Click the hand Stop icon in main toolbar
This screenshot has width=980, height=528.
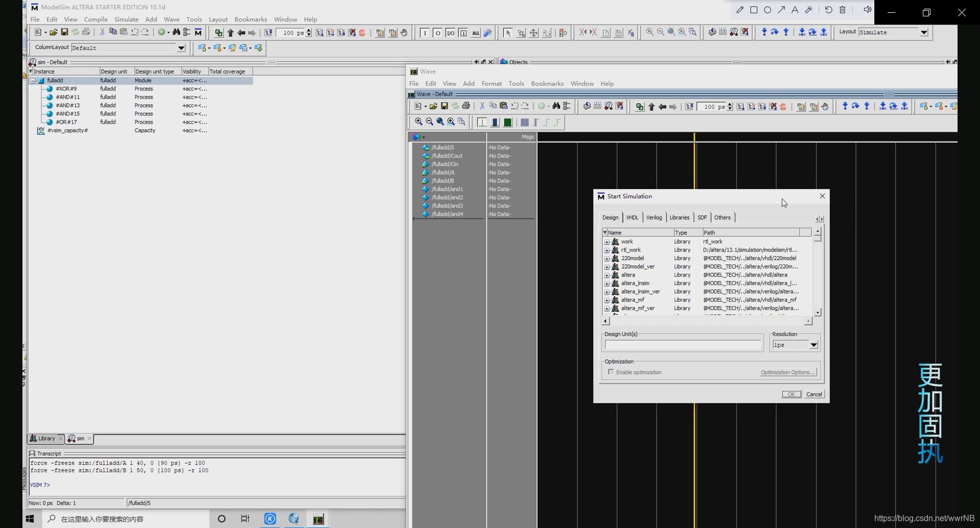coord(404,33)
